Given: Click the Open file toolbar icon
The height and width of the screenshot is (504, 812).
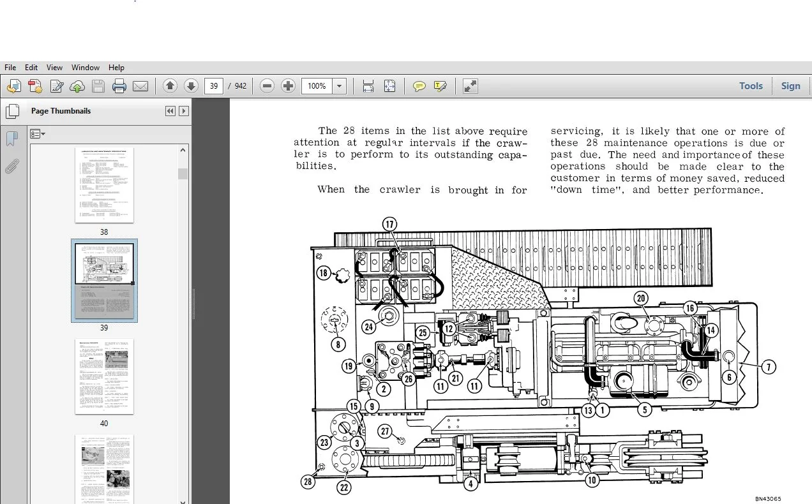Looking at the screenshot, I should (14, 86).
